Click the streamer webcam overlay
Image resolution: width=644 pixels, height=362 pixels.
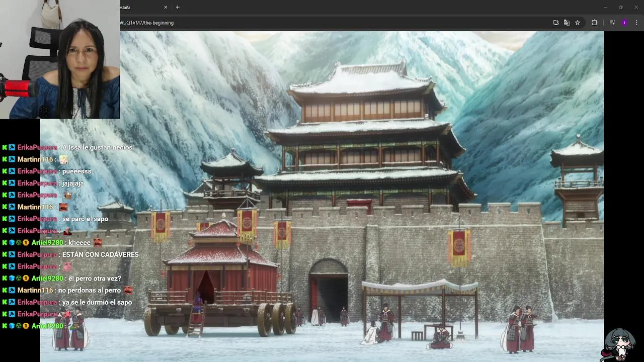click(x=60, y=59)
